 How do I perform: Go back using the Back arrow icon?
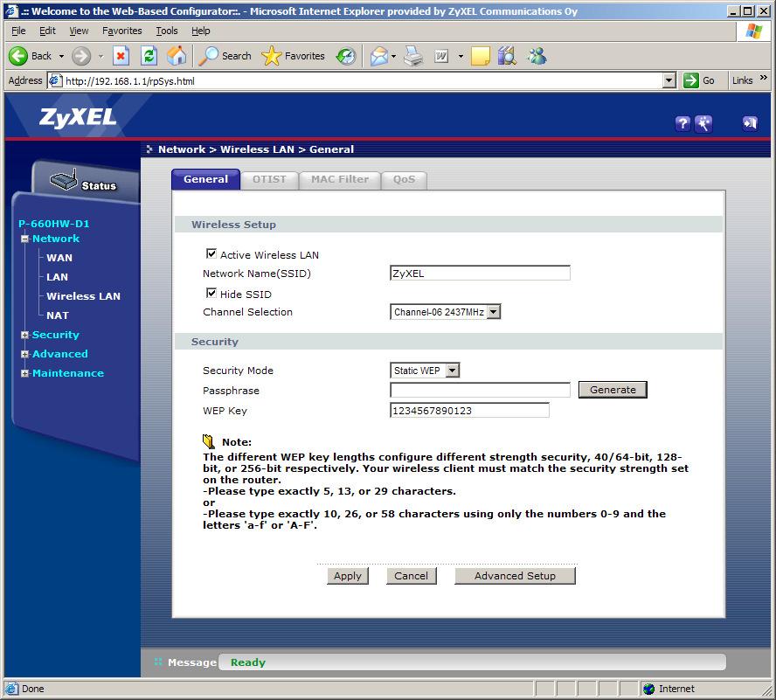click(18, 56)
